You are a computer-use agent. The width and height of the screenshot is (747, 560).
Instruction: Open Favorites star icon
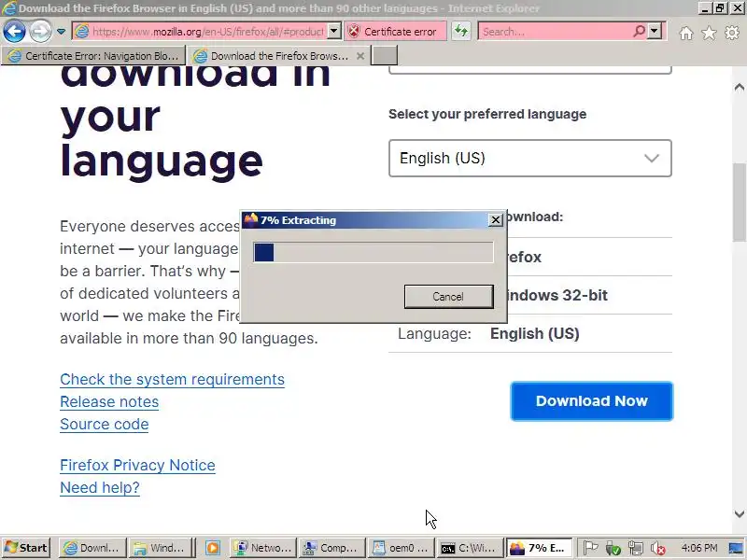[709, 33]
